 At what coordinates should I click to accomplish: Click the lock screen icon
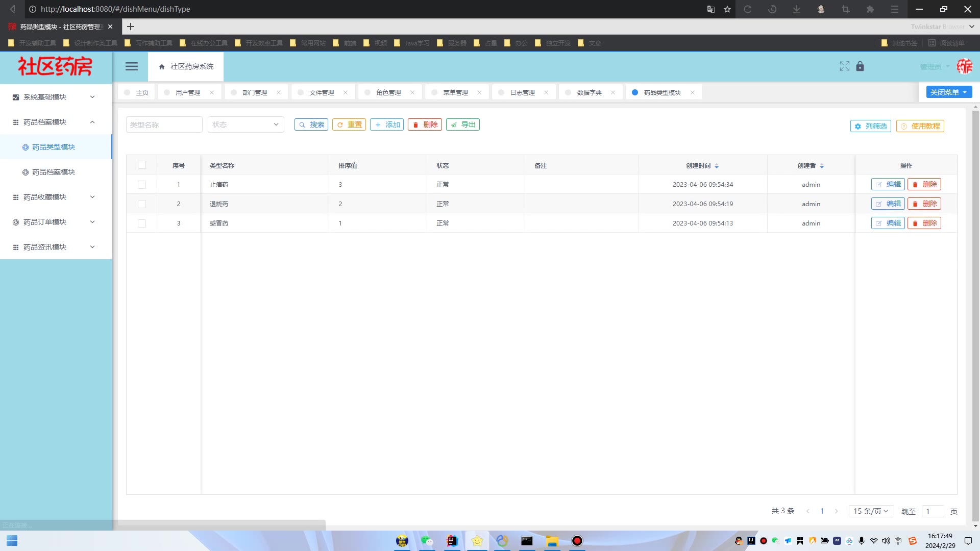pyautogui.click(x=860, y=66)
